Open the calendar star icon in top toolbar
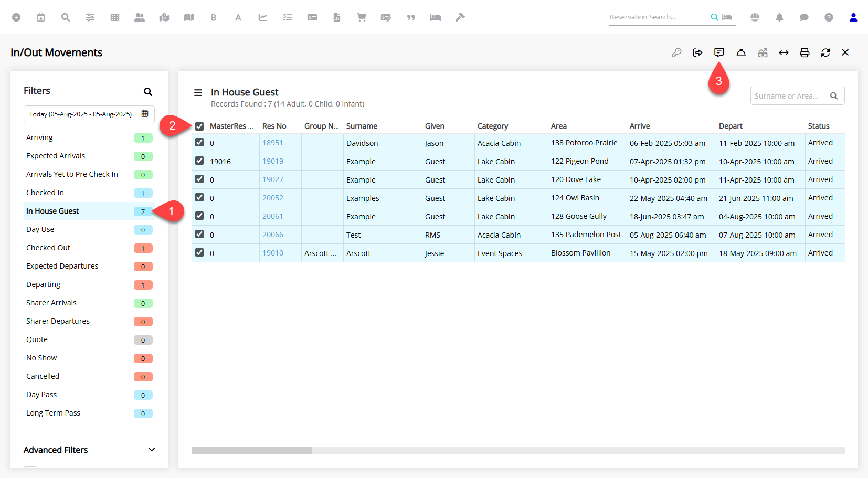The height and width of the screenshot is (478, 868). tap(41, 17)
